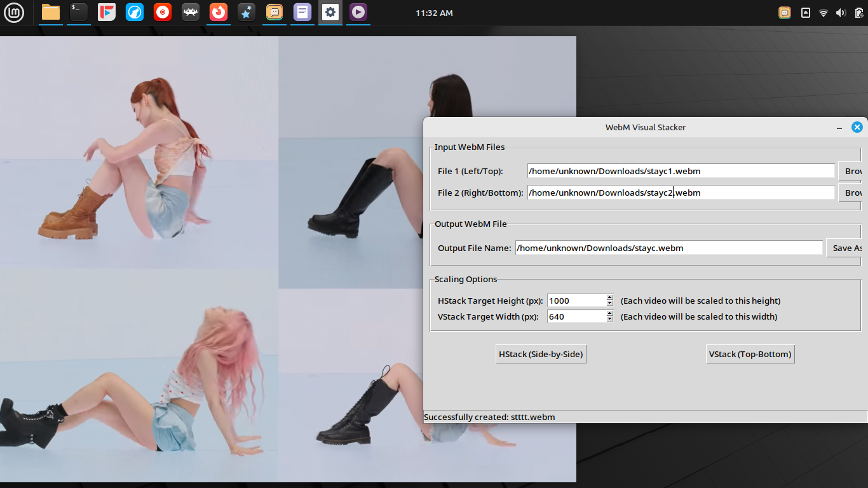Click the pink-haired dancer video panel
The image size is (868, 488).
(139, 375)
